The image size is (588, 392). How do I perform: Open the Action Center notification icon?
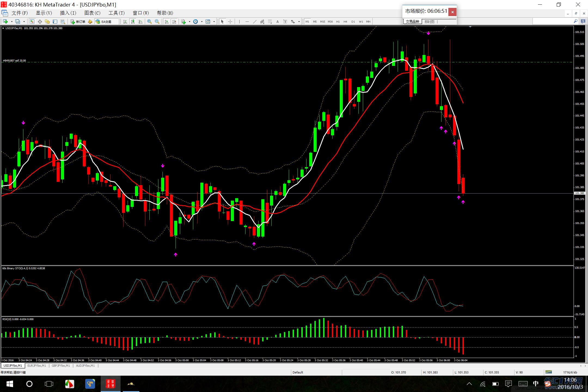point(509,384)
